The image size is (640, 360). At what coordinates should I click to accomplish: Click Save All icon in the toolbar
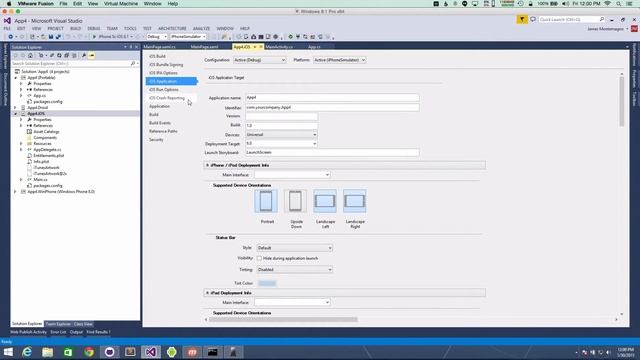[x=58, y=37]
